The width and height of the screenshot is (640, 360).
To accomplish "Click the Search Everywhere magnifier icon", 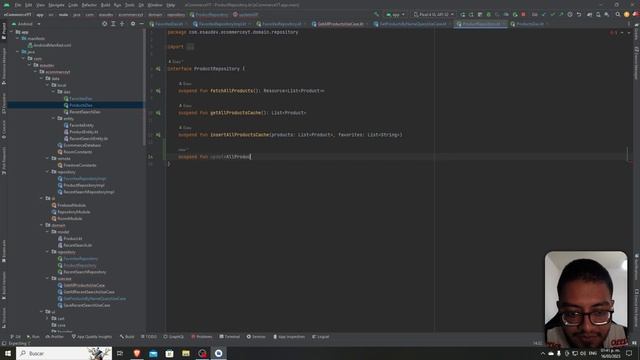I will [618, 14].
